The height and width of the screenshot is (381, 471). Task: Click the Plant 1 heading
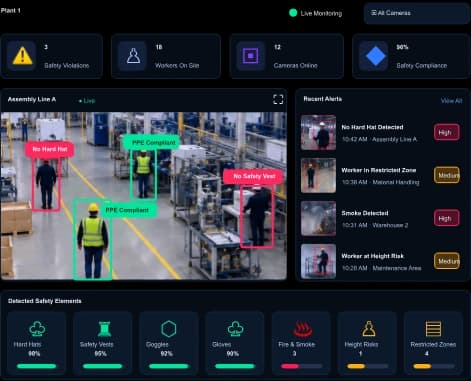pos(11,10)
